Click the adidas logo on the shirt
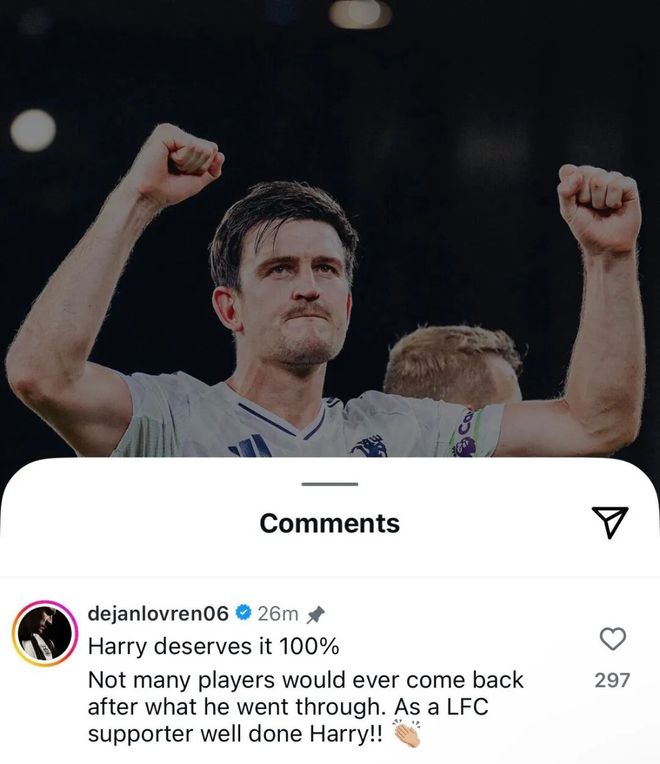 point(250,446)
